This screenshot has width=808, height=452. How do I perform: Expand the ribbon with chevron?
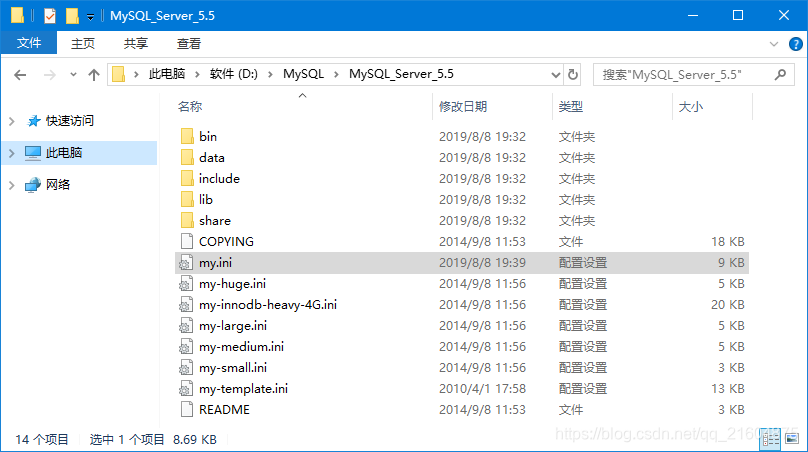[x=773, y=44]
